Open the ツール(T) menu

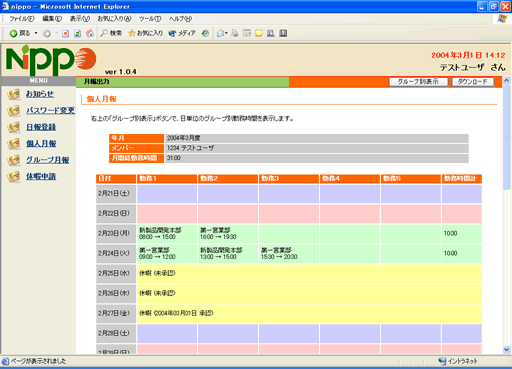click(x=150, y=19)
